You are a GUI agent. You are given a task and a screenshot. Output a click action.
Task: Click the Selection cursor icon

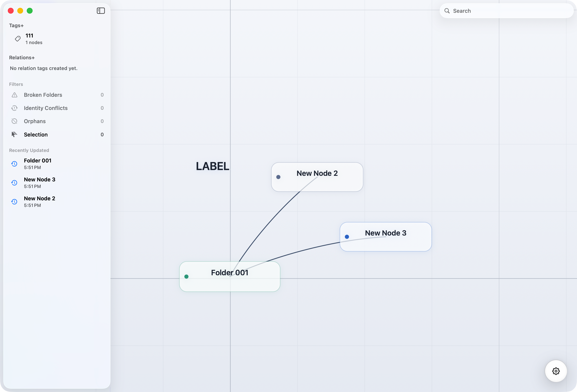point(14,134)
